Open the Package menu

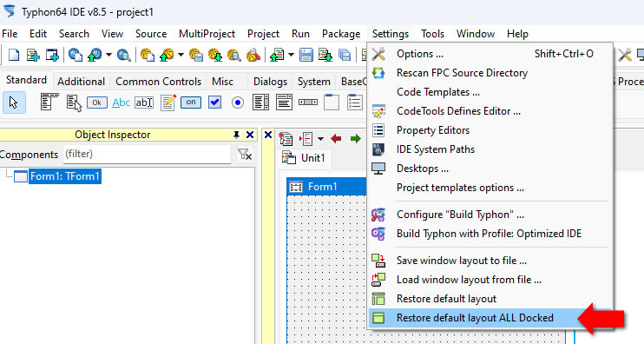[341, 34]
